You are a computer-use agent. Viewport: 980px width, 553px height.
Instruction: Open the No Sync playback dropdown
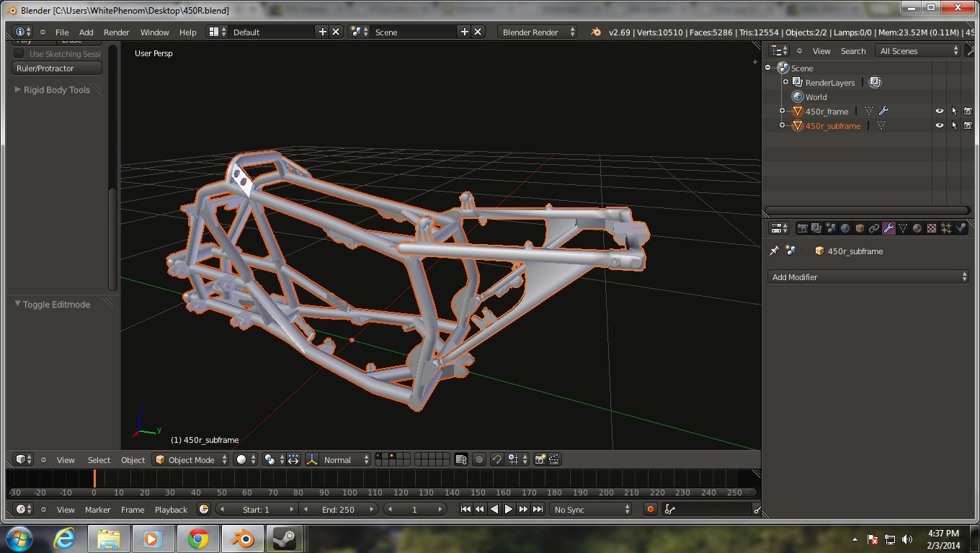tap(591, 509)
